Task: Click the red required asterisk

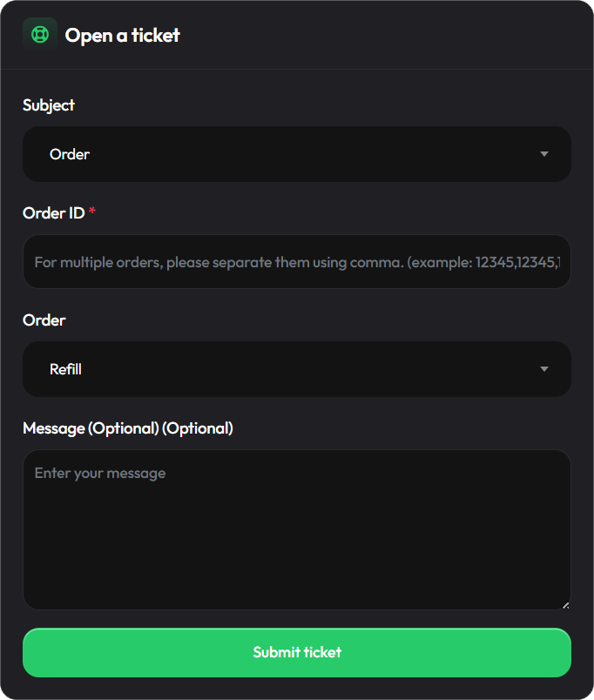Action: click(x=92, y=211)
